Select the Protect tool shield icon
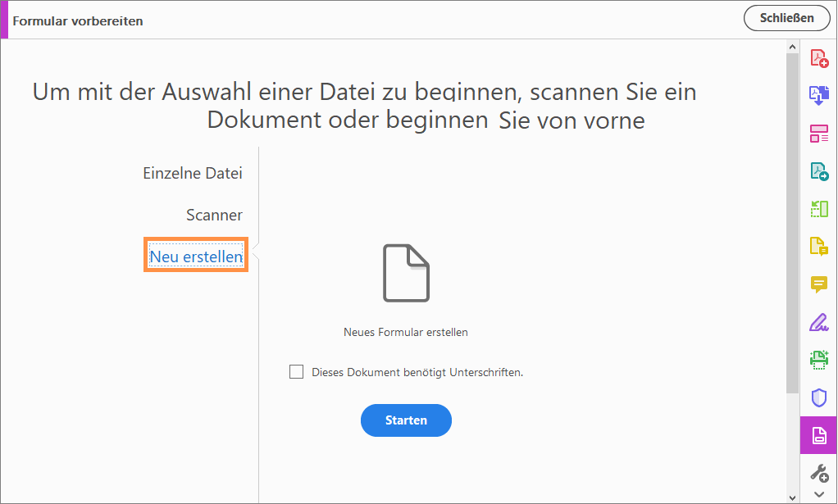838x504 pixels. (818, 397)
